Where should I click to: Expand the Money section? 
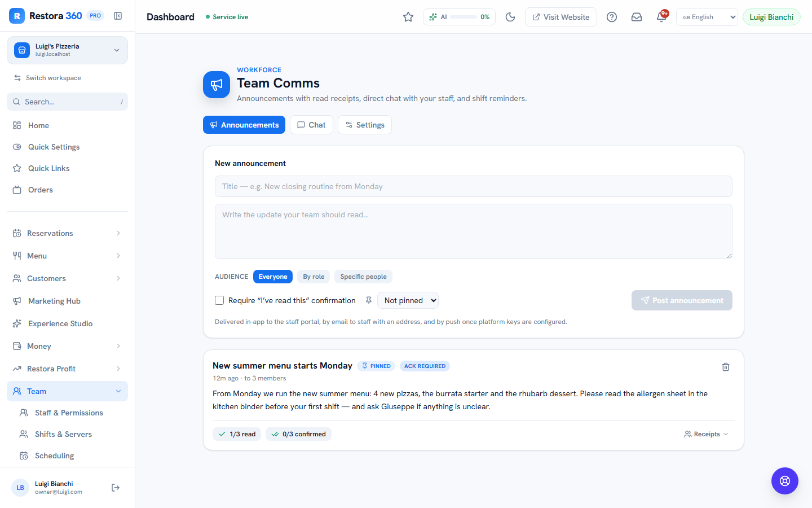[67, 346]
